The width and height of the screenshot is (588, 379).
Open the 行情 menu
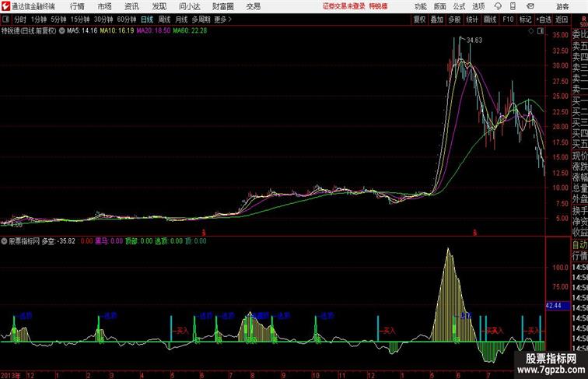coord(77,6)
